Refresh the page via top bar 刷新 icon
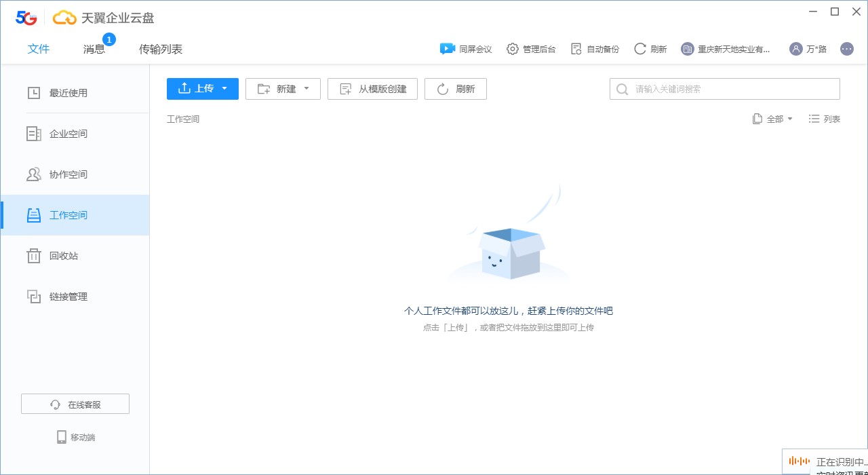The width and height of the screenshot is (868, 475). [650, 48]
